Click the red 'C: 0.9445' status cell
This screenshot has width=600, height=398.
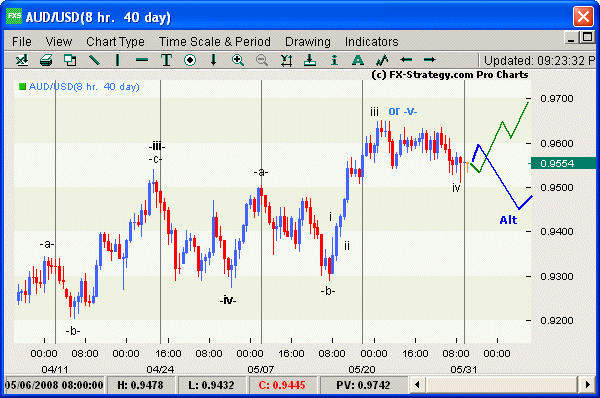click(282, 385)
